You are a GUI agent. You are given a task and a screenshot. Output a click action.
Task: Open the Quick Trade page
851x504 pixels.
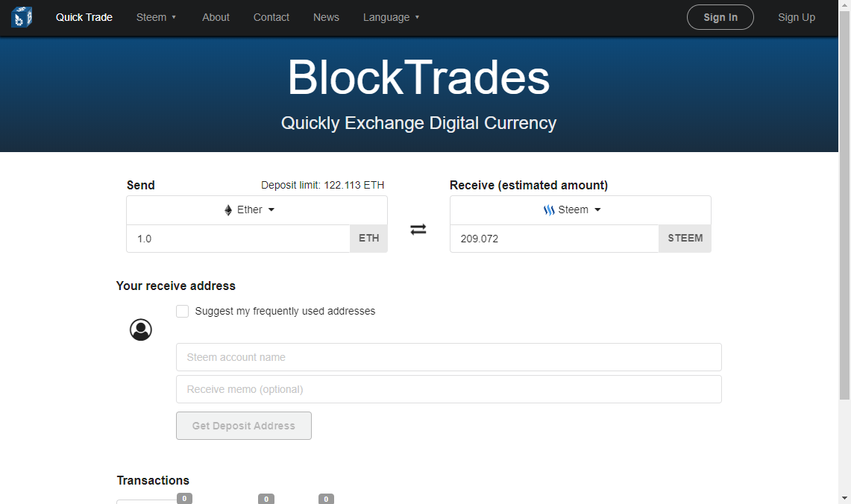click(x=84, y=17)
